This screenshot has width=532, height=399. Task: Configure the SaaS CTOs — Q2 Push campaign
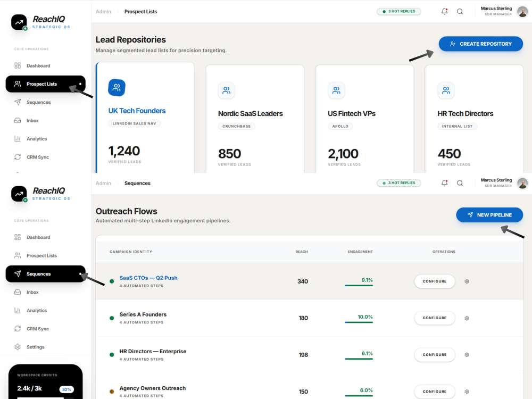[x=435, y=281]
